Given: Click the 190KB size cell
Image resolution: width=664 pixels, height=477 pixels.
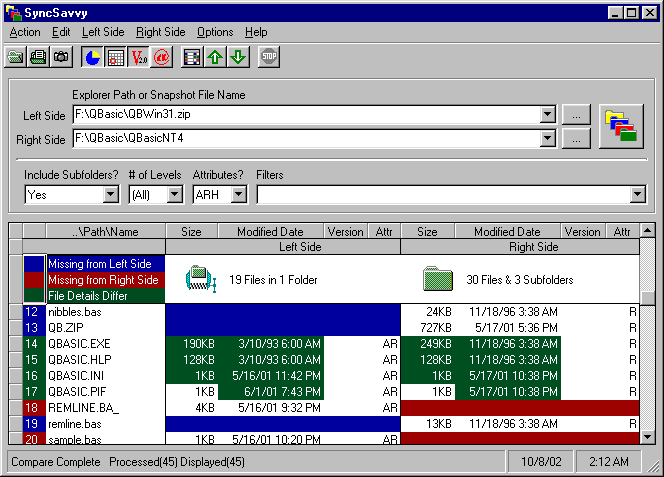Looking at the screenshot, I should pyautogui.click(x=191, y=344).
